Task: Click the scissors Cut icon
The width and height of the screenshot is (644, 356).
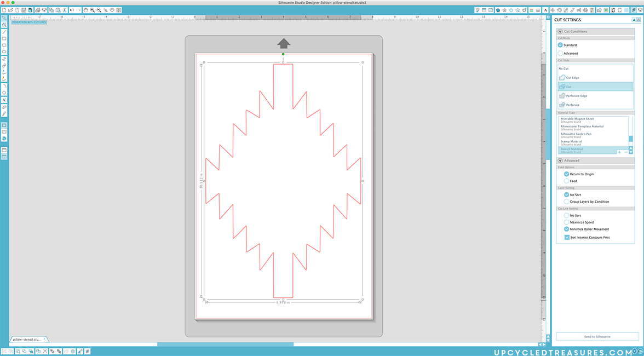Action: pos(65,10)
